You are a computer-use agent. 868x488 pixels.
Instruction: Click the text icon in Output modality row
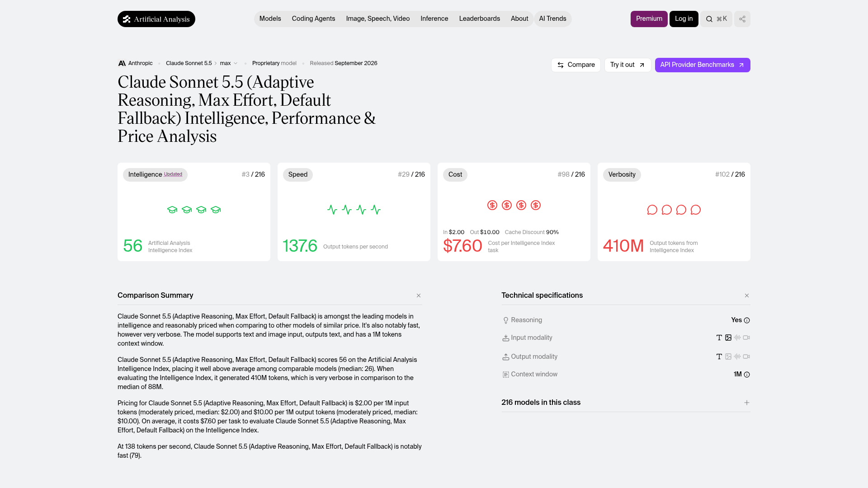click(x=719, y=357)
